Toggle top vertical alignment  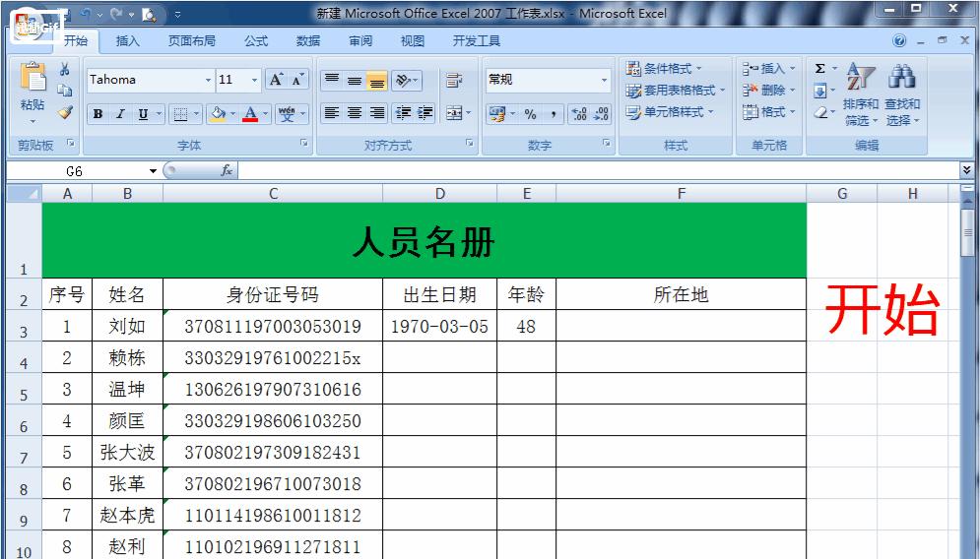click(332, 80)
